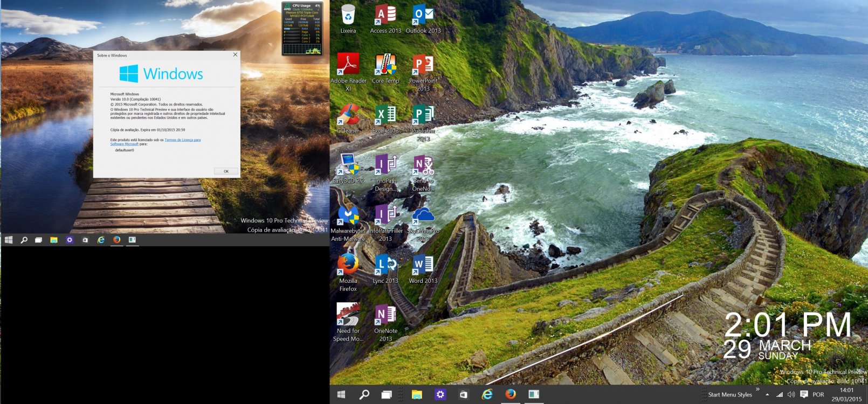Image resolution: width=868 pixels, height=404 pixels.
Task: Click the Malwarebytes Anti-Malware desktop shortcut
Action: [348, 224]
